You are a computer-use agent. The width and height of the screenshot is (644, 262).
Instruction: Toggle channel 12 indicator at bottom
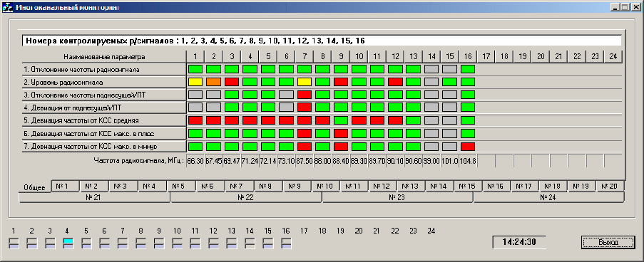213,243
